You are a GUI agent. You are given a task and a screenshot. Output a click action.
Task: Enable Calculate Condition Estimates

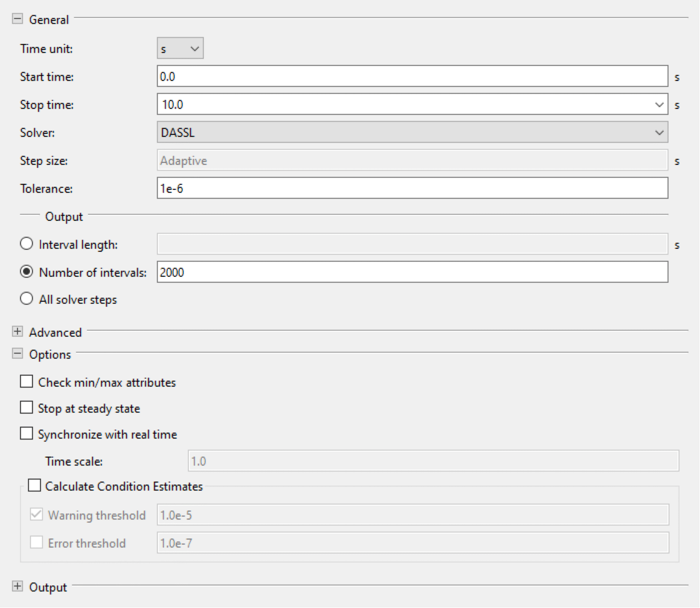pos(34,486)
